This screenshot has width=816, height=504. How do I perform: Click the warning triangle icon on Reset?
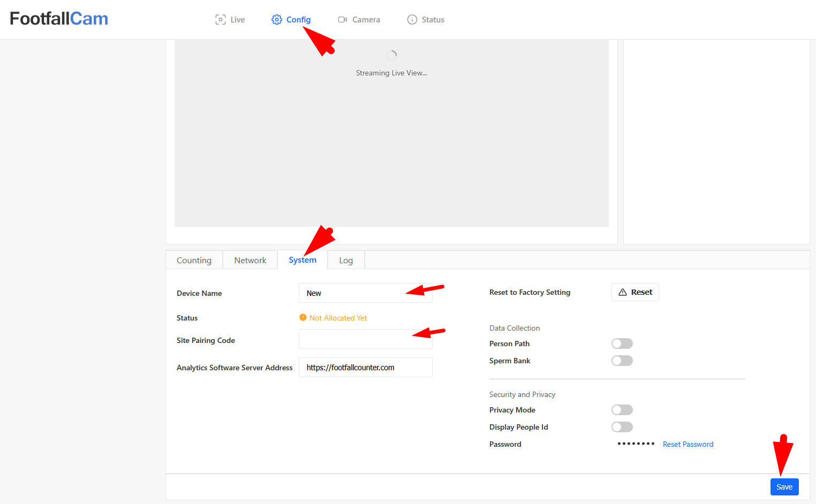tap(623, 292)
